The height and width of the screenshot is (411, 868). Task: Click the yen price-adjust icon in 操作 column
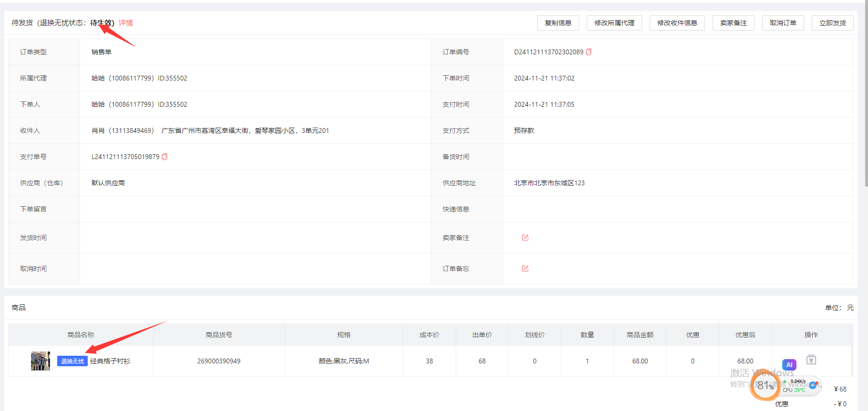point(811,360)
